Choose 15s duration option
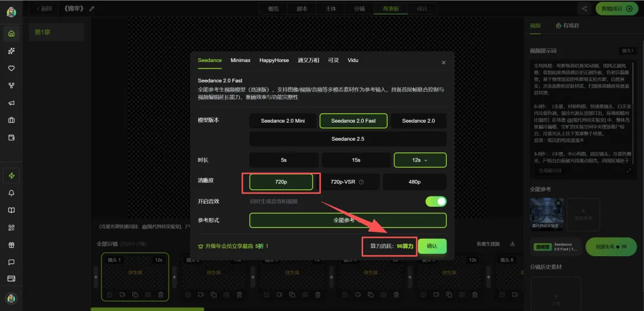The width and height of the screenshot is (644, 311). [356, 160]
